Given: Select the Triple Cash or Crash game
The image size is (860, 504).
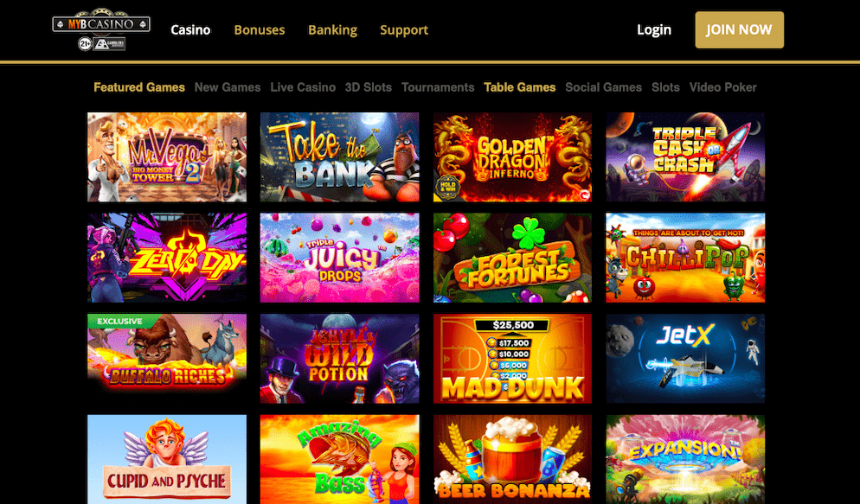Looking at the screenshot, I should click(x=685, y=157).
